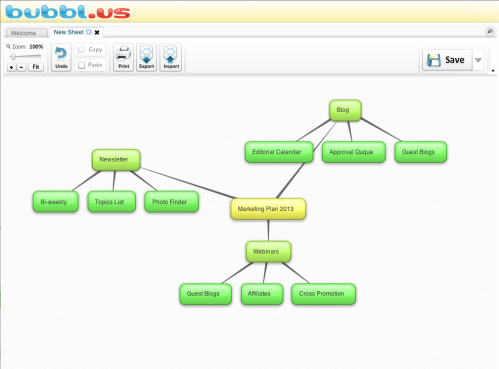Screen dimensions: 499x369
Task: Click the small arrow below the Save dropdown
Action: tap(493, 70)
